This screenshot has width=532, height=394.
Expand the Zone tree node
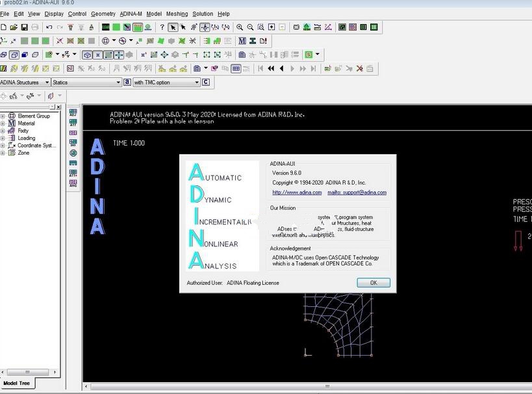[x=3, y=153]
